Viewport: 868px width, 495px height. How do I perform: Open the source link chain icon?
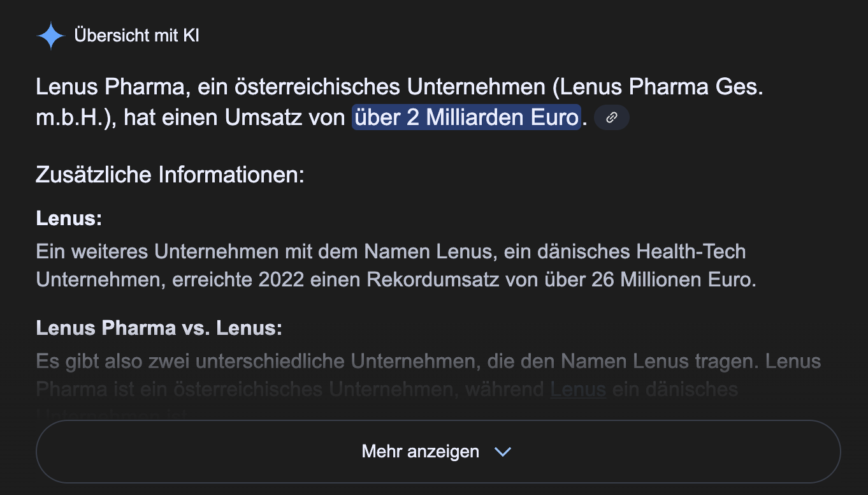[612, 117]
